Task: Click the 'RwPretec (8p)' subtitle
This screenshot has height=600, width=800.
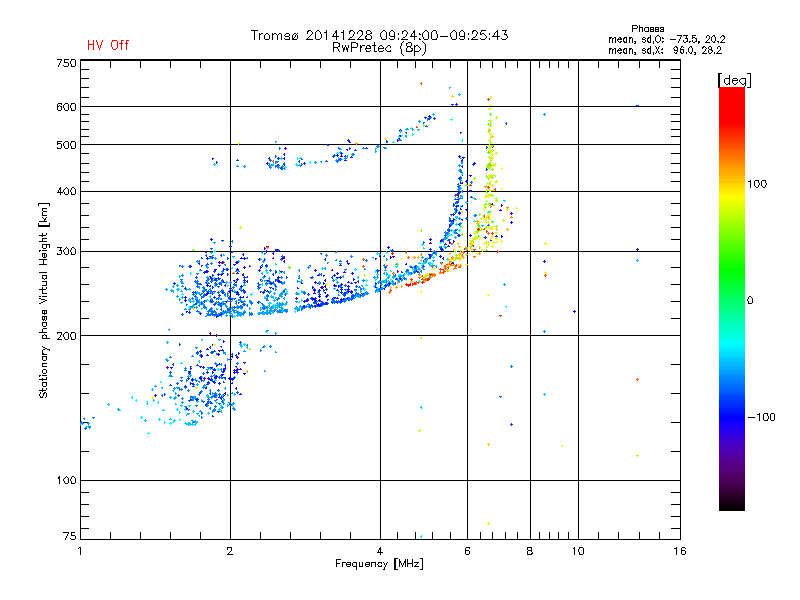Action: click(379, 48)
